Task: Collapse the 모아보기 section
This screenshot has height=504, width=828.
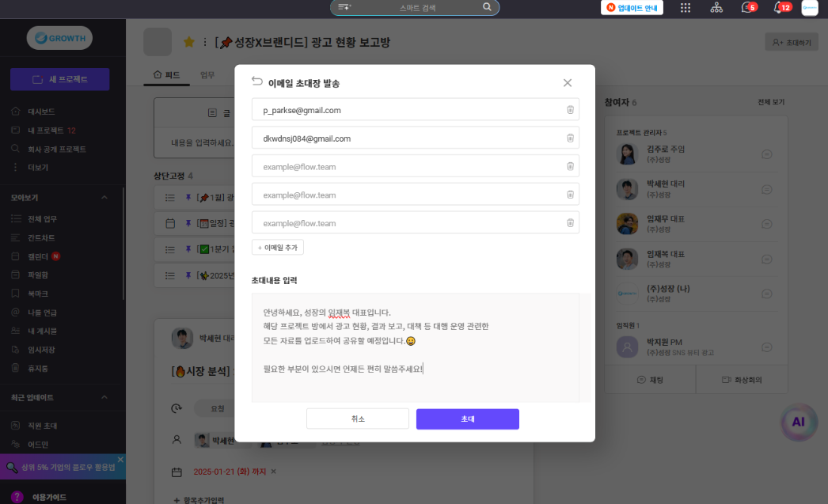Action: pyautogui.click(x=104, y=197)
